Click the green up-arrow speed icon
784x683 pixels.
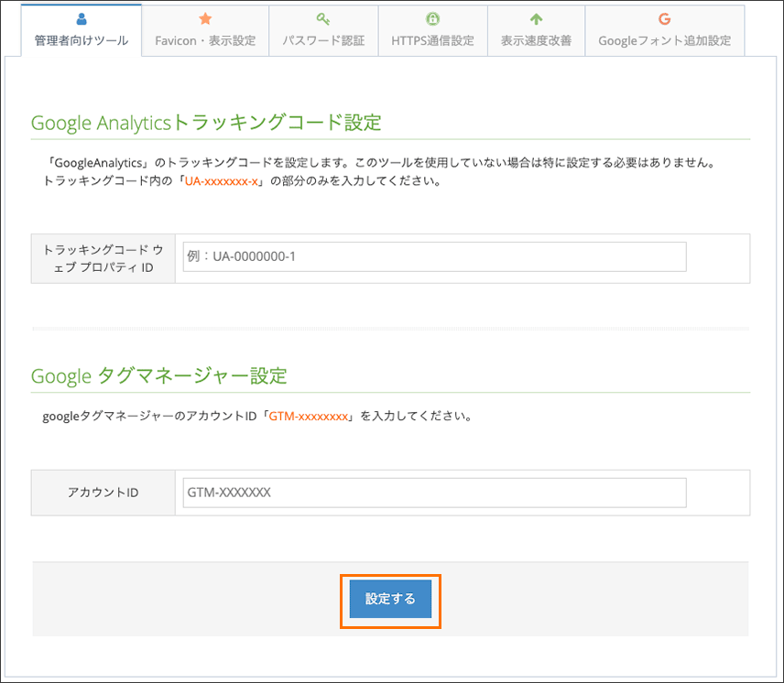[x=536, y=19]
